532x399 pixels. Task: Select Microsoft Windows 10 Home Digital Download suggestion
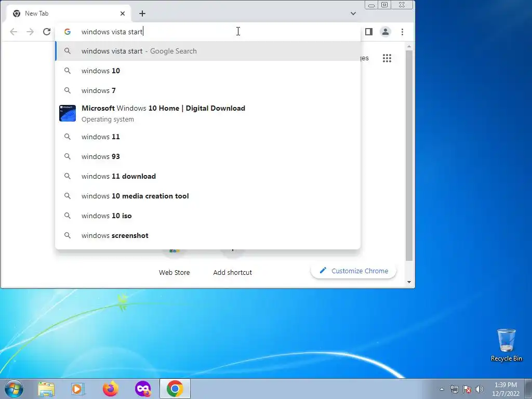tap(208, 113)
